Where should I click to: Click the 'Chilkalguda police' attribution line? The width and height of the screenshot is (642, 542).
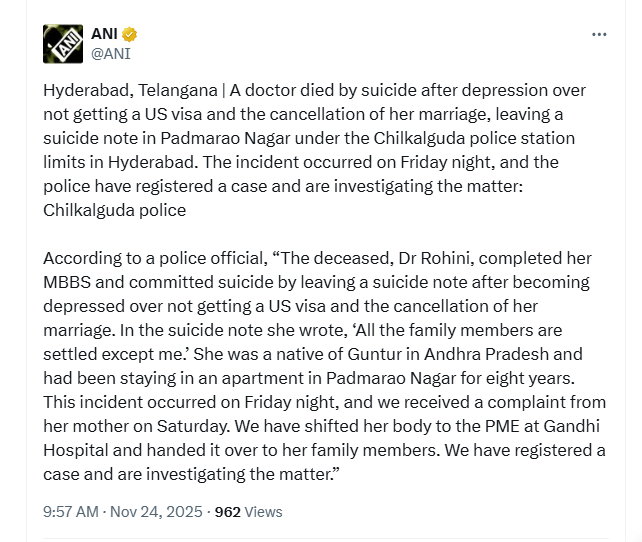coord(114,210)
